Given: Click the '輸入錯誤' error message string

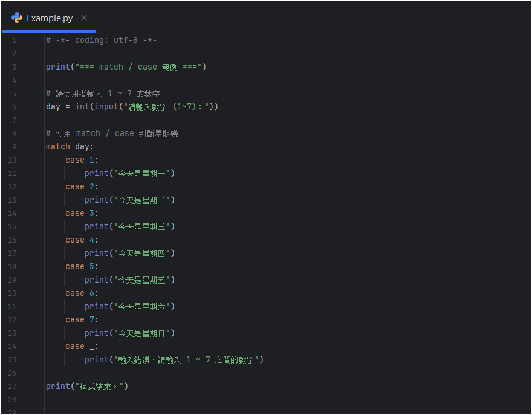Looking at the screenshot, I should [x=187, y=359].
